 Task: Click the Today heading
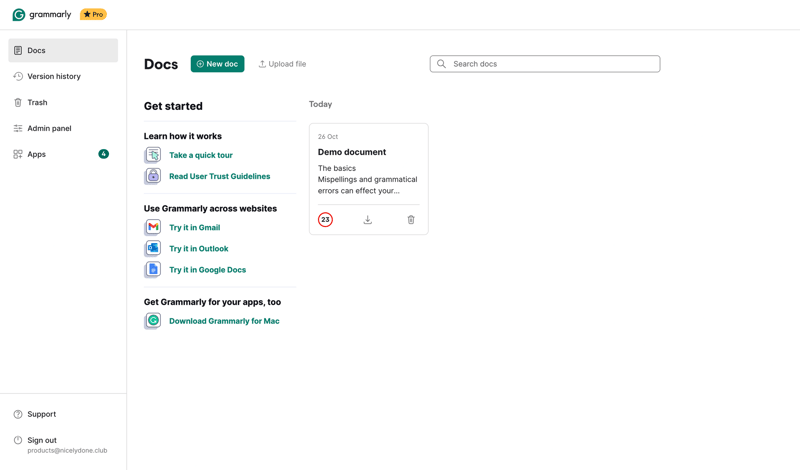[320, 104]
